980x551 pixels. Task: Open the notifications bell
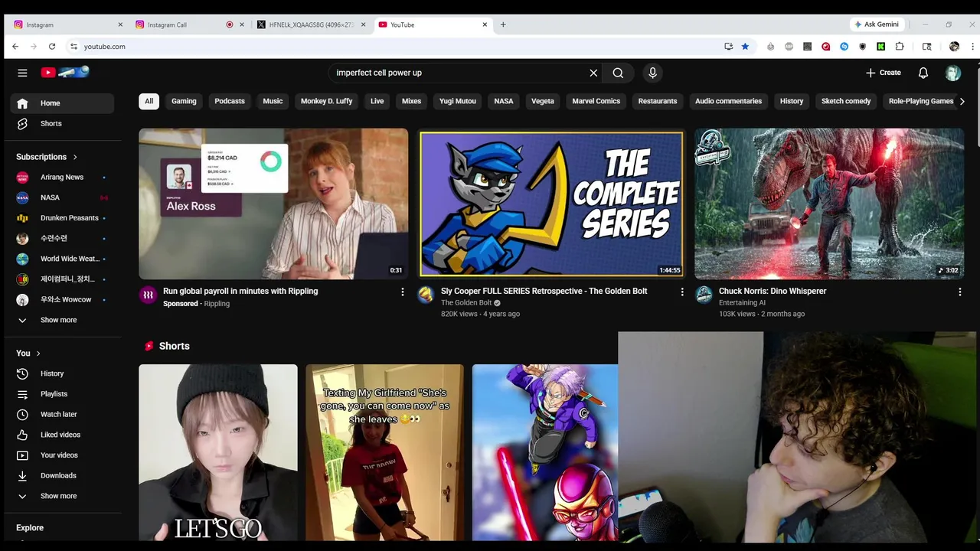click(923, 73)
